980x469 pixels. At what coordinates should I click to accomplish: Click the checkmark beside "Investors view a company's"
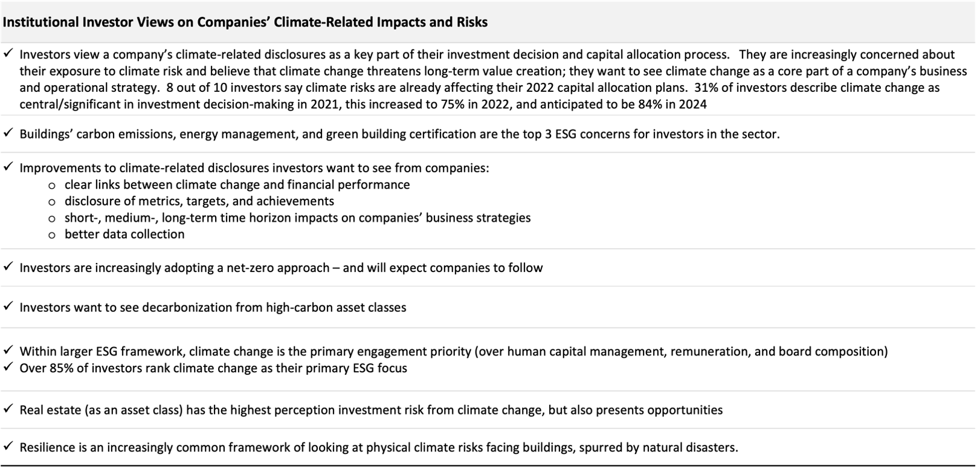point(8,54)
